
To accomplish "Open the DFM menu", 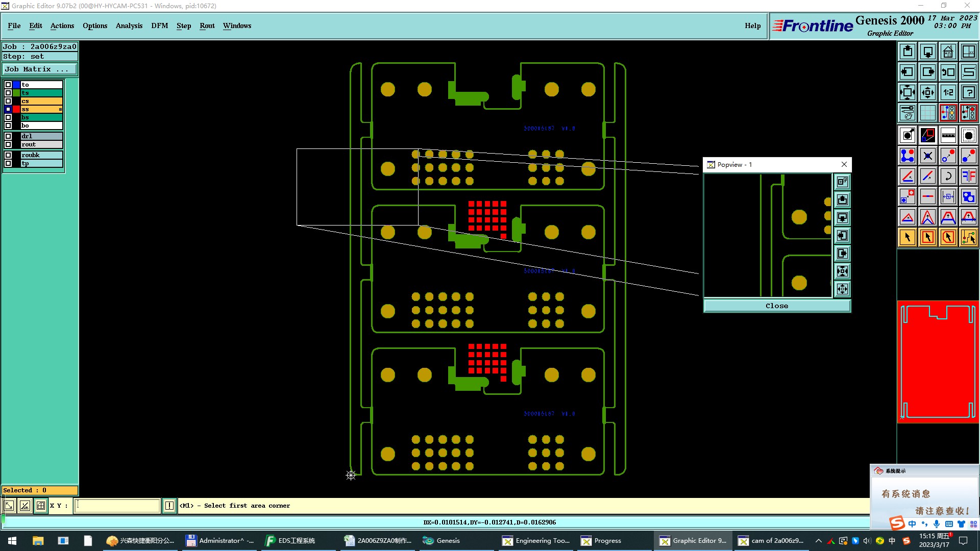I will 159,26.
